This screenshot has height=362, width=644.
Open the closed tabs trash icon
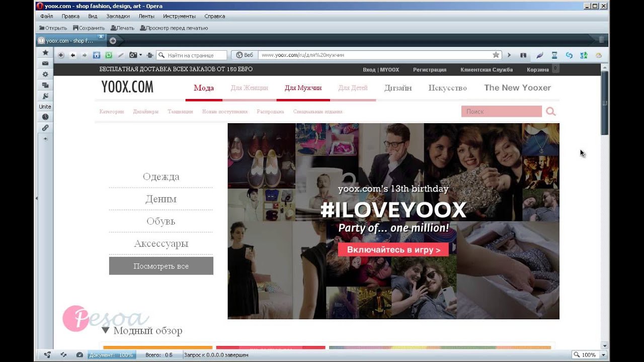tap(601, 40)
